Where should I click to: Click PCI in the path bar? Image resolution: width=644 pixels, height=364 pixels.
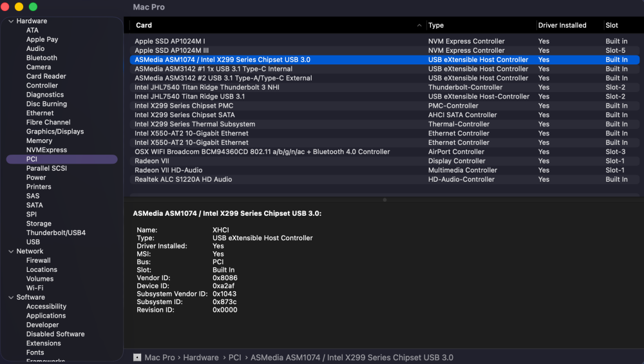[235, 358]
